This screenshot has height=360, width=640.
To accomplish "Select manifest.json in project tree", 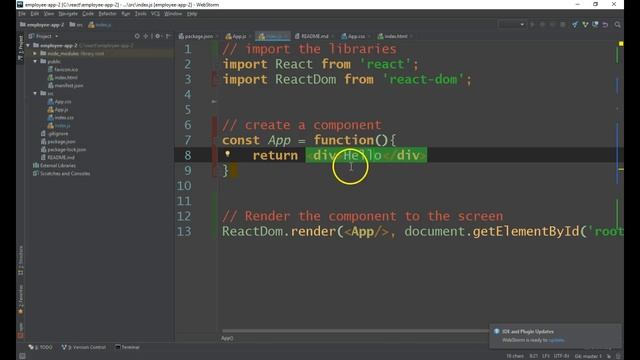I will [65, 86].
